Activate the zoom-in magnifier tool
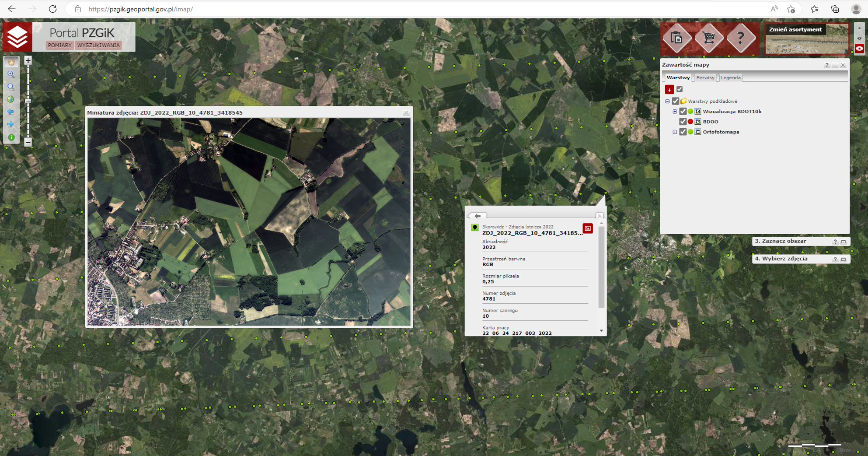Image resolution: width=868 pixels, height=456 pixels. pos(11,74)
